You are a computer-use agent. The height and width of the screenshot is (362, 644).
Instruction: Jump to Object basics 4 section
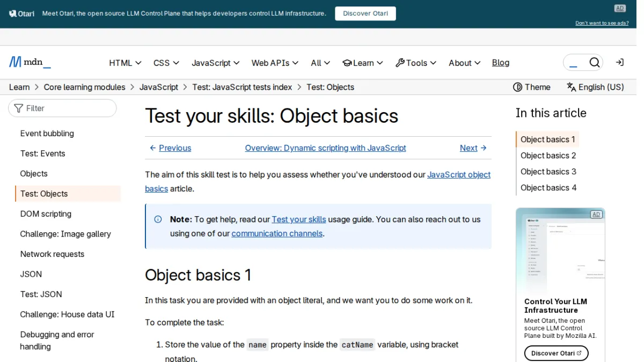coord(548,188)
